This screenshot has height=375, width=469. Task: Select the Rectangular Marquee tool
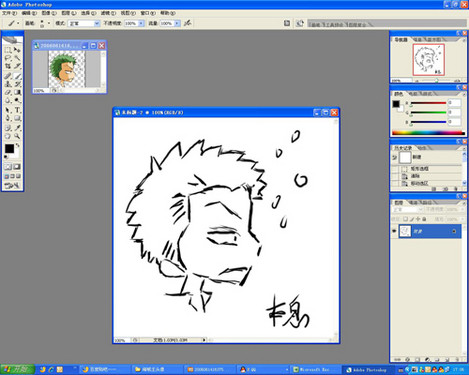pos(8,50)
